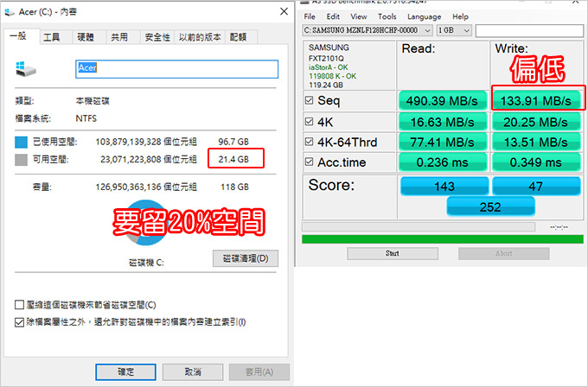
Task: Click the 4K-64Thrd read result 77.41 MB/s
Action: click(443, 143)
